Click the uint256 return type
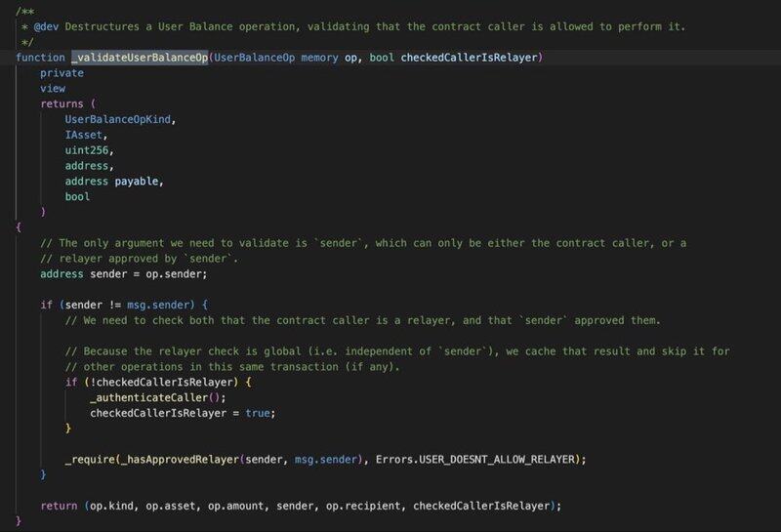The width and height of the screenshot is (781, 532). (x=90, y=150)
